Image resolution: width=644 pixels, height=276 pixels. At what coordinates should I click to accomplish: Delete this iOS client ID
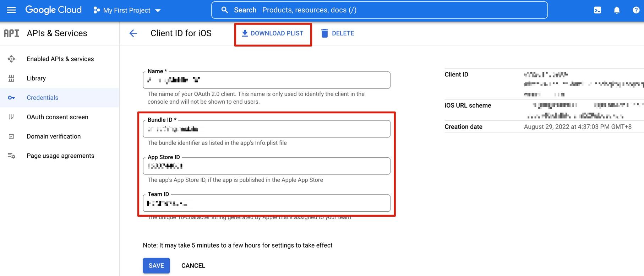click(338, 33)
